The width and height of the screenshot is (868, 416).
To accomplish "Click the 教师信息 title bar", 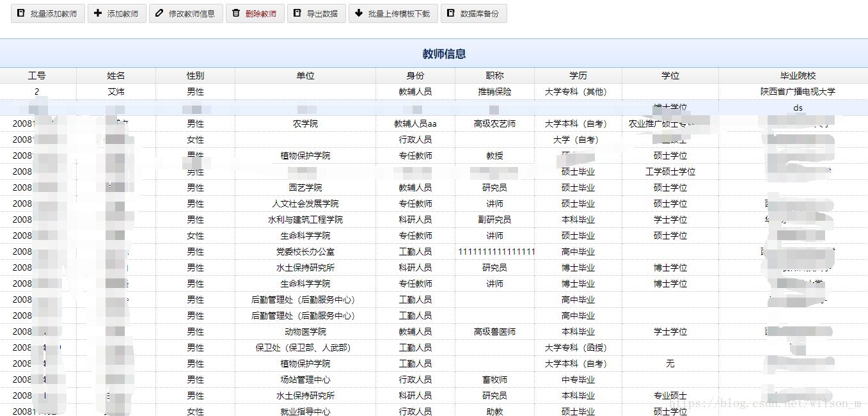I will click(x=443, y=54).
